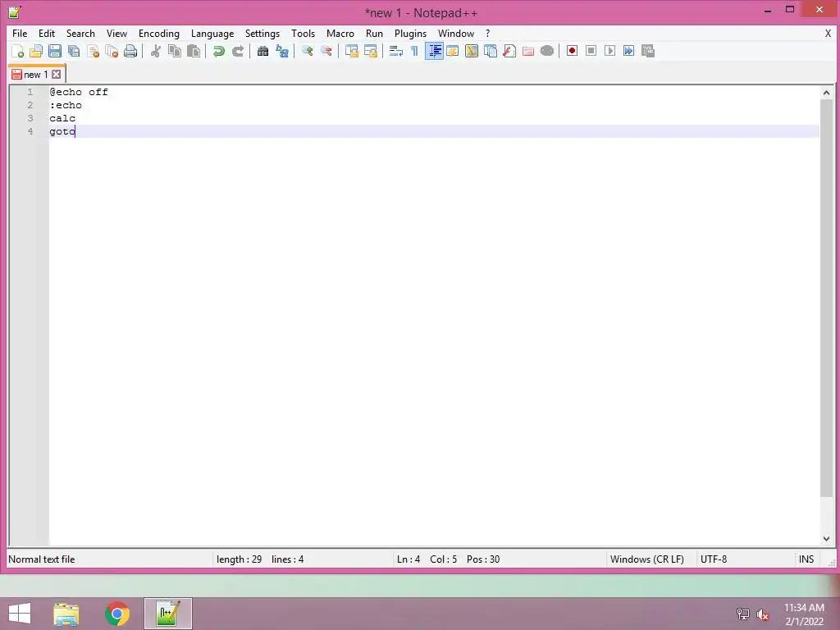This screenshot has height=630, width=840.
Task: Run macro multiple times icon
Action: tap(628, 51)
